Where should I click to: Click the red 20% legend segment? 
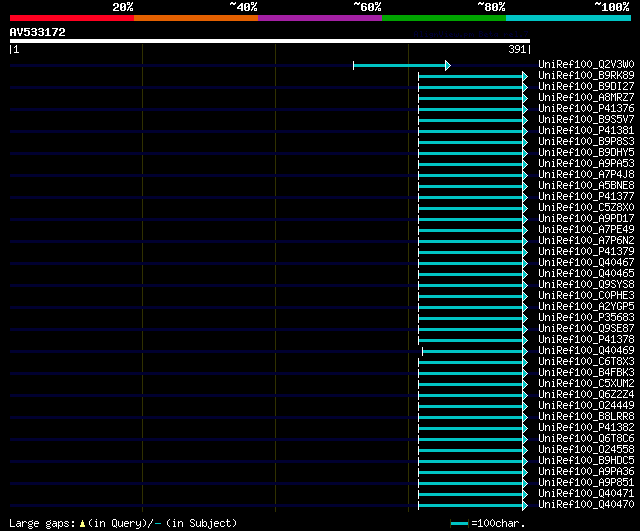tap(72, 18)
